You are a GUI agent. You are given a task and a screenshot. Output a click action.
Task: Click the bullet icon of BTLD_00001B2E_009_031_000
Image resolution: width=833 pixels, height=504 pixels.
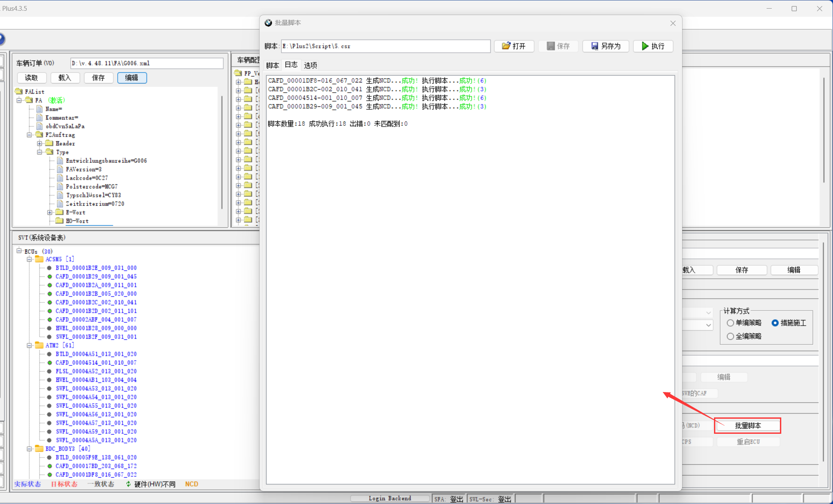50,268
